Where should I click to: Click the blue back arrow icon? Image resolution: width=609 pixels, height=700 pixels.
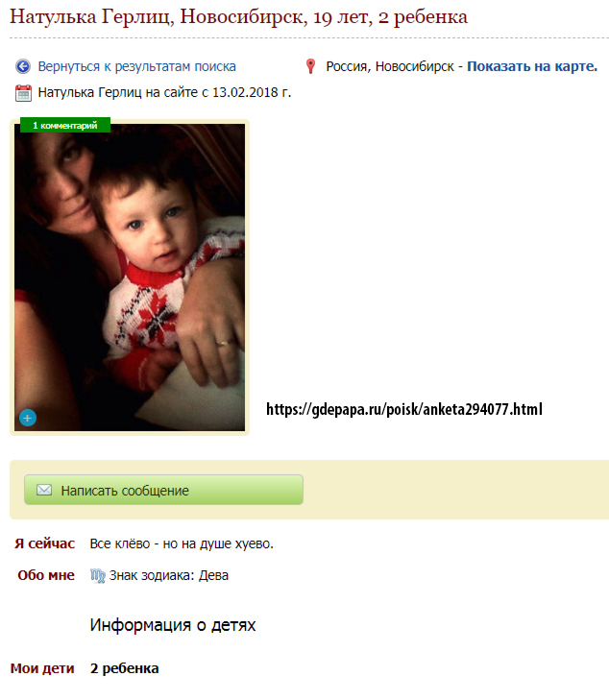tap(23, 66)
